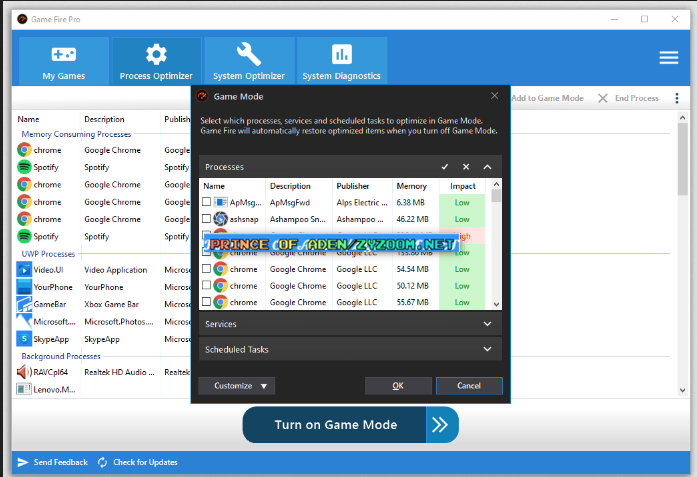This screenshot has width=697, height=477.
Task: Click Chrome icon in 50.12 MB row
Action: [220, 285]
